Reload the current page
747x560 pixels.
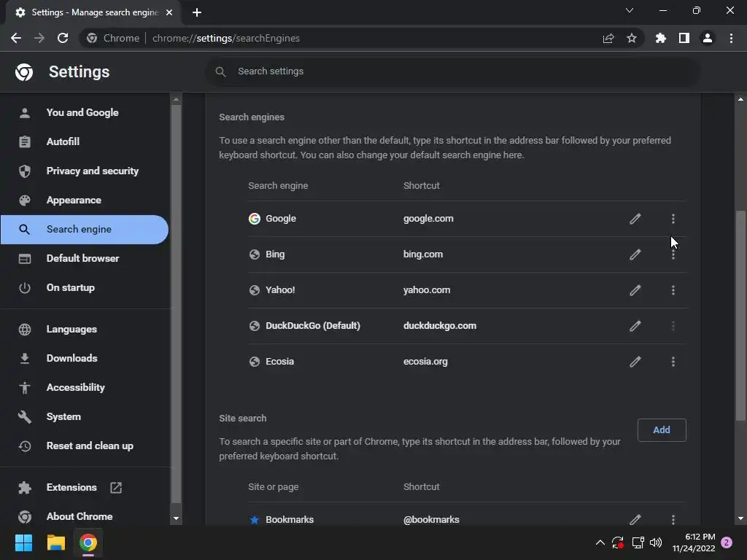63,38
